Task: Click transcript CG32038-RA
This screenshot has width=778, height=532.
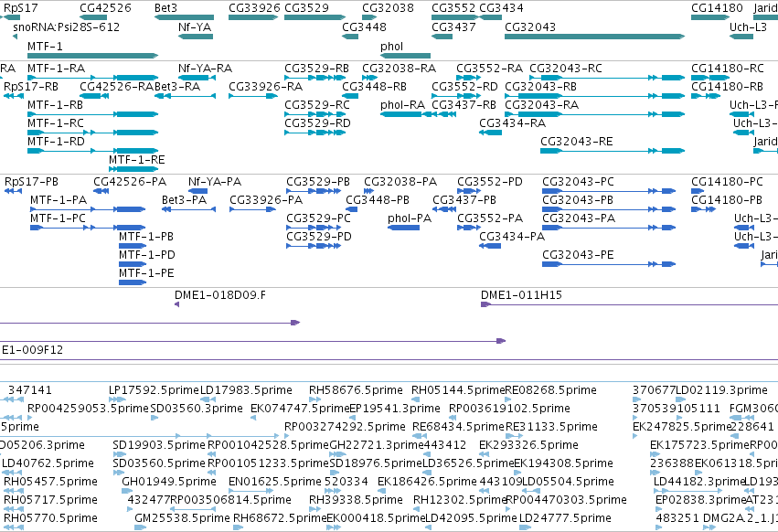Action: pos(400,69)
